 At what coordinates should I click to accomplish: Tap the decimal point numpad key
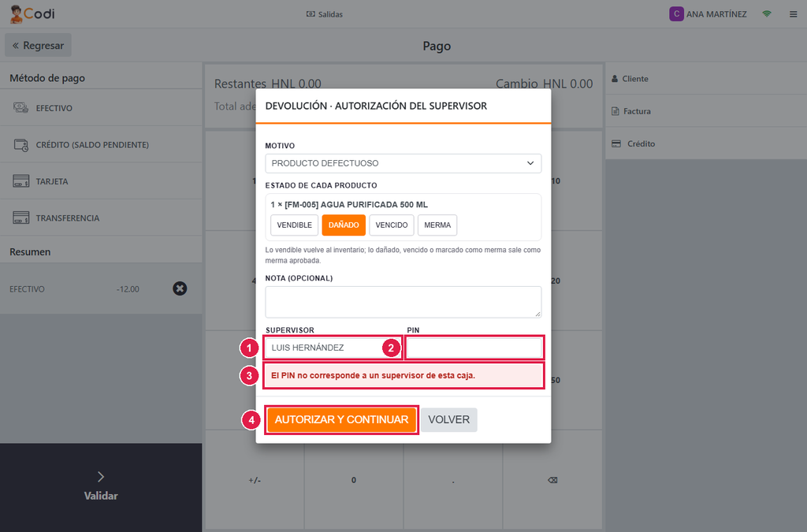(453, 480)
